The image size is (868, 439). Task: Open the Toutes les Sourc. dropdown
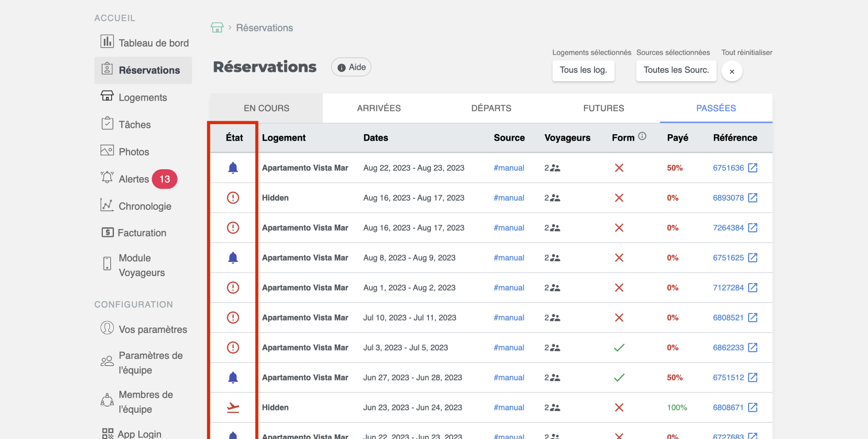[676, 70]
